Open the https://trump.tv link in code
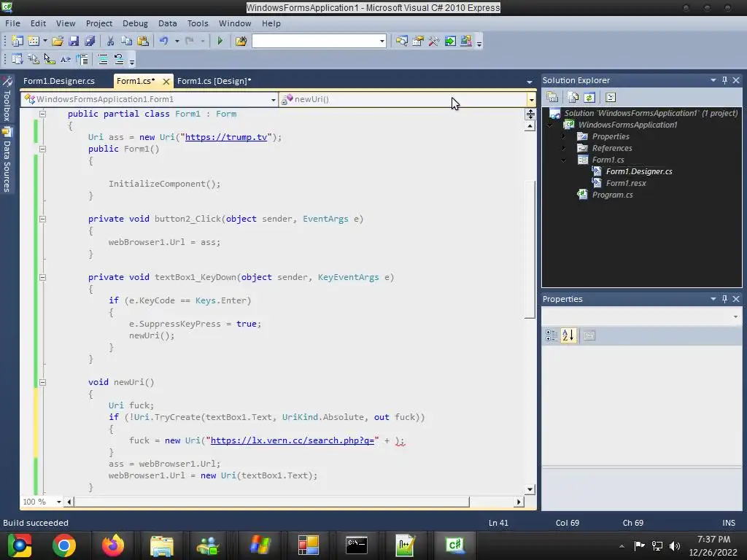Screen dimensions: 747x560 point(226,137)
